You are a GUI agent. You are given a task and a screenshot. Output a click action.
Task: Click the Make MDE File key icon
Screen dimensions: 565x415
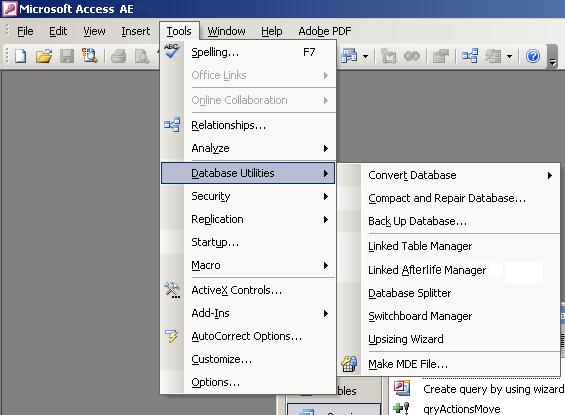click(349, 363)
